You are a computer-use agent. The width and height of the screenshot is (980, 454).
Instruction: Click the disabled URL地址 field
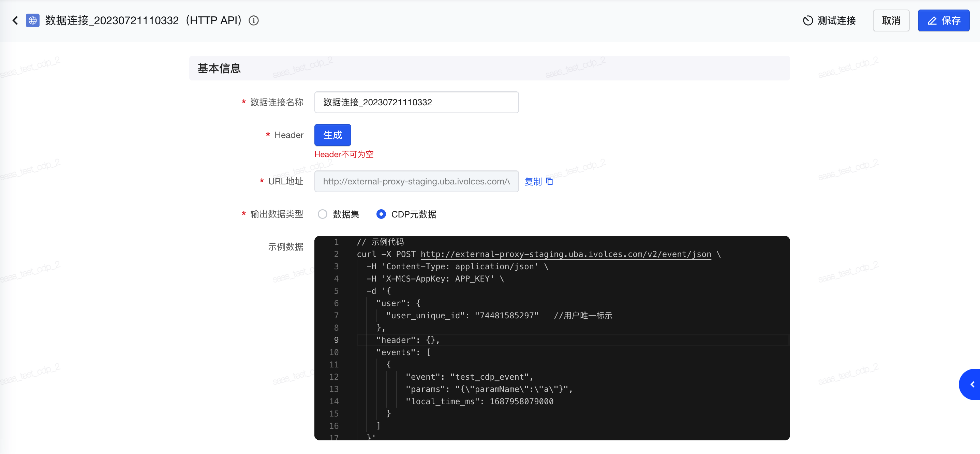tap(416, 181)
